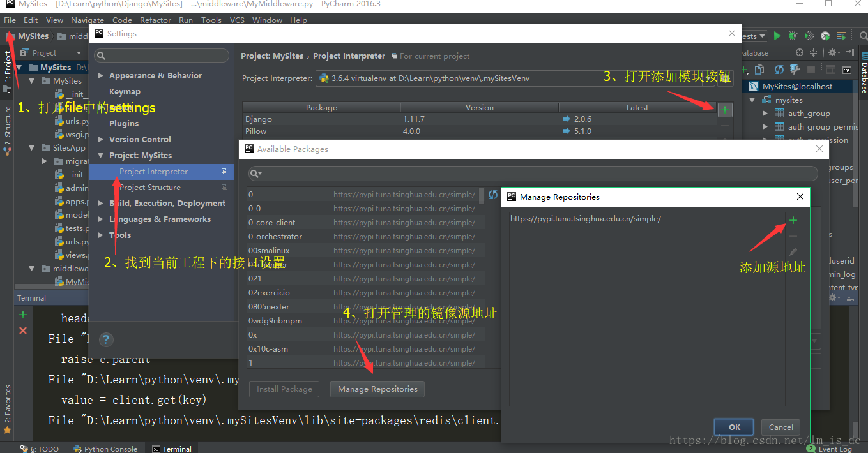Hide the Database tool window
Viewport: 868px width, 453px height.
[x=850, y=53]
